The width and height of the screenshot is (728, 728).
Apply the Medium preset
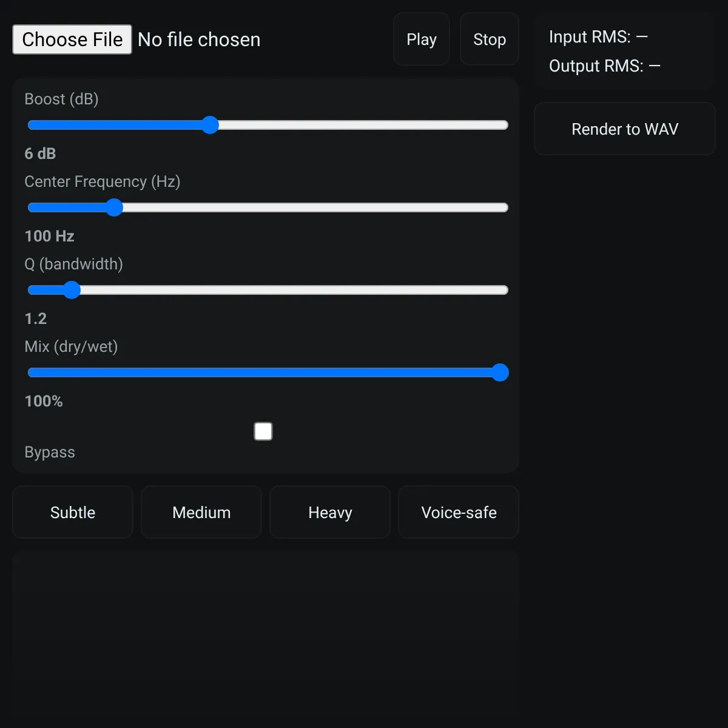(201, 512)
